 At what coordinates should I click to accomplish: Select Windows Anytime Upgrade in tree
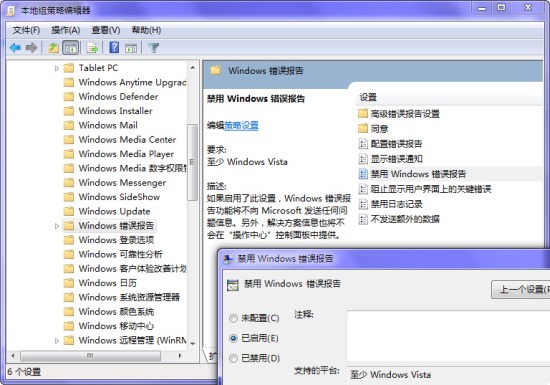click(x=132, y=82)
